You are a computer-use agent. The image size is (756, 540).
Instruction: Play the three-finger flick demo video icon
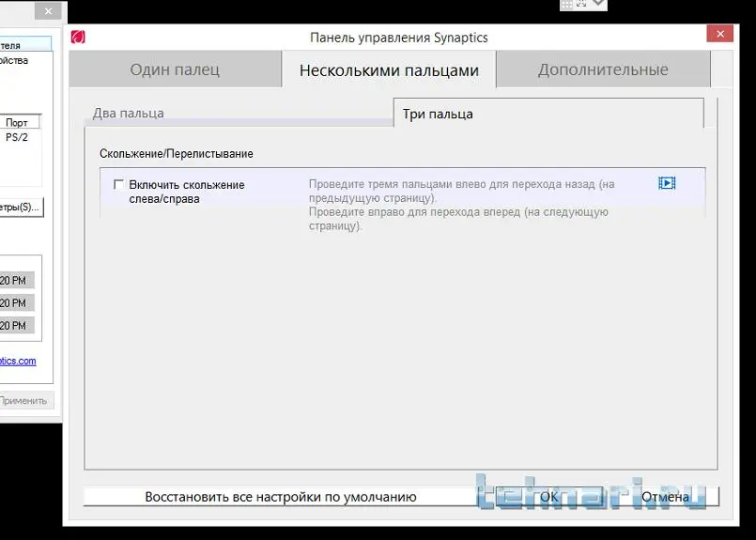click(x=667, y=183)
